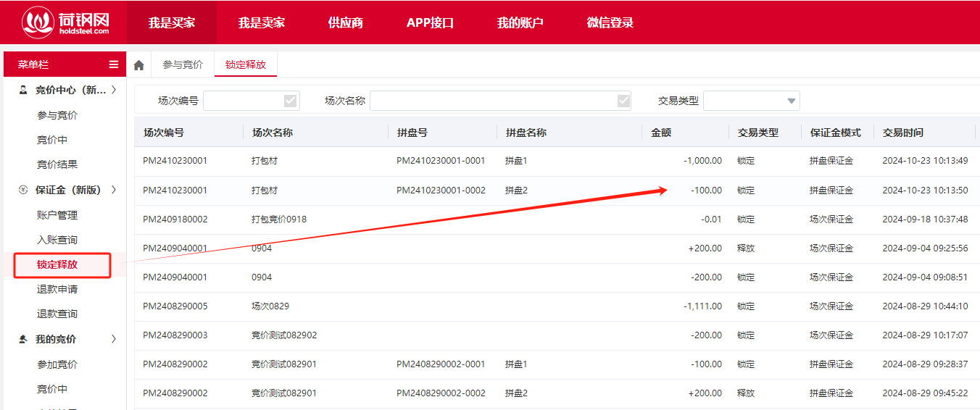Open the 交易类型 dropdown arrow
Viewport: 980px width, 410px height.
[792, 101]
